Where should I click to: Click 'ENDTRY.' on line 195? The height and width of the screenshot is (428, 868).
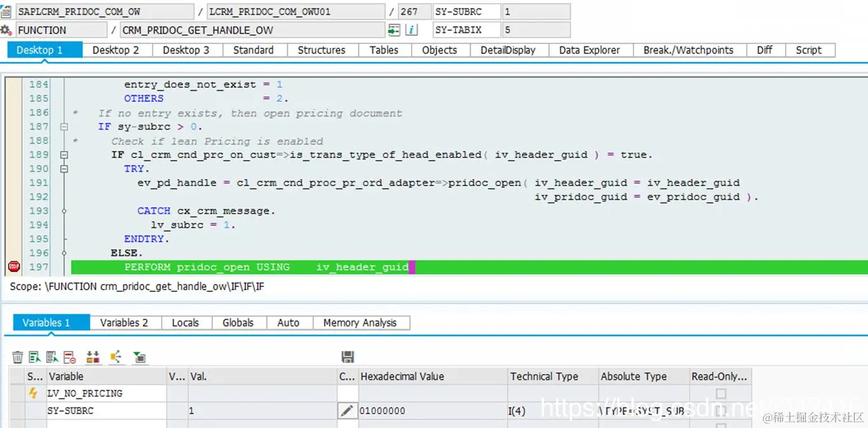click(147, 239)
